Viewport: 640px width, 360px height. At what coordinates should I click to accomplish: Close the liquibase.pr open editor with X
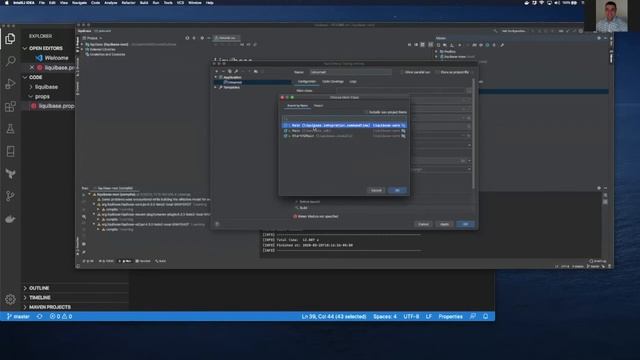point(32,67)
